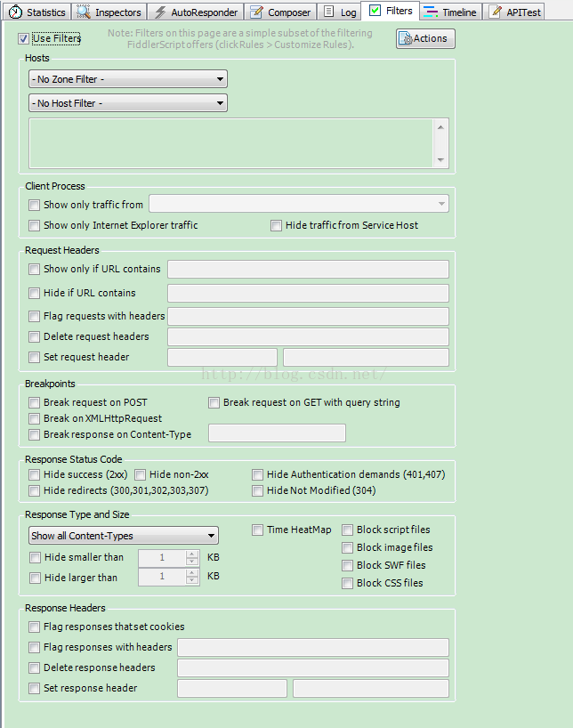Viewport: 573px width, 728px height.
Task: Click the Inspectors magnifier icon
Action: [84, 12]
